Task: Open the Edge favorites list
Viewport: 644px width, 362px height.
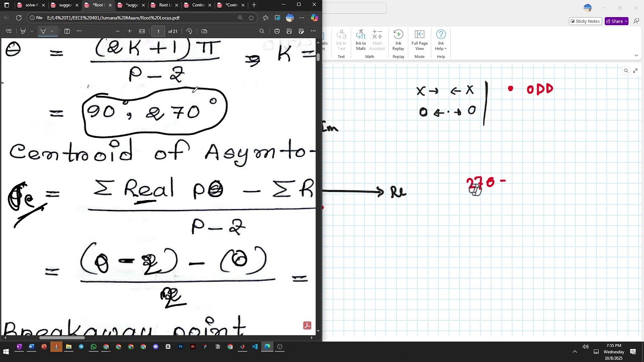Action: pyautogui.click(x=266, y=18)
